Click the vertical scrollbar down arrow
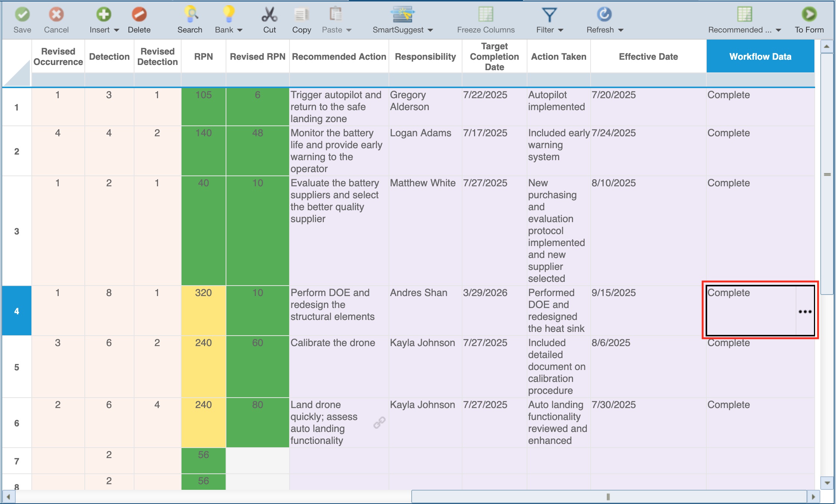Viewport: 836px width, 504px height. click(x=827, y=483)
